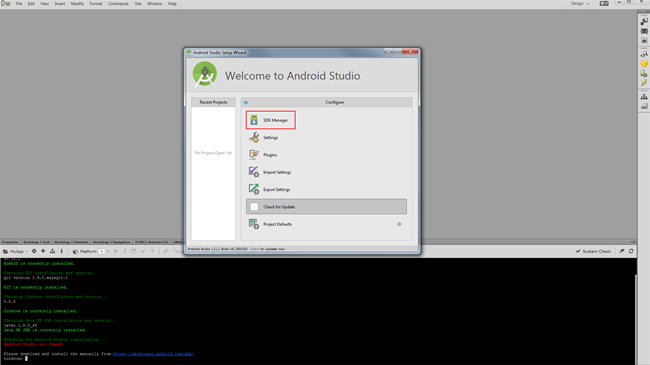
Task: Click the refresh icon at the toolbar's right end
Action: pos(631,251)
